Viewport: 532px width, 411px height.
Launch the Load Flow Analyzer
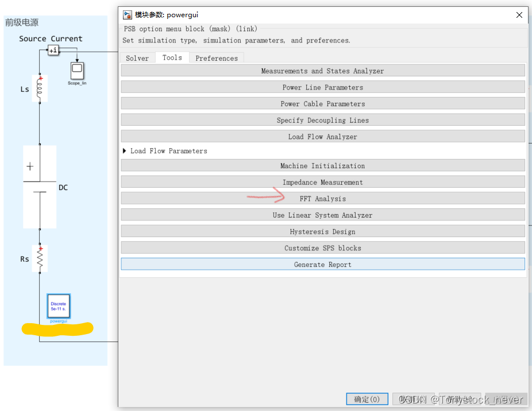pos(322,136)
